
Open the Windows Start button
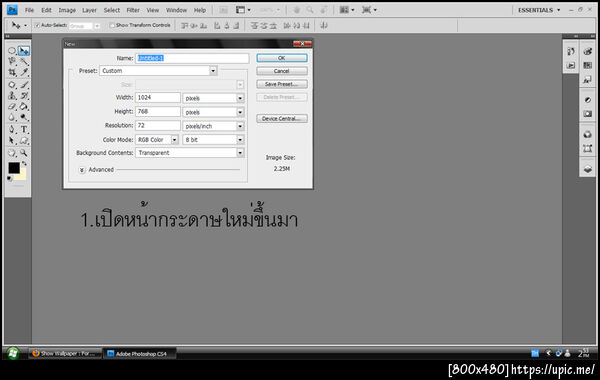[x=13, y=353]
